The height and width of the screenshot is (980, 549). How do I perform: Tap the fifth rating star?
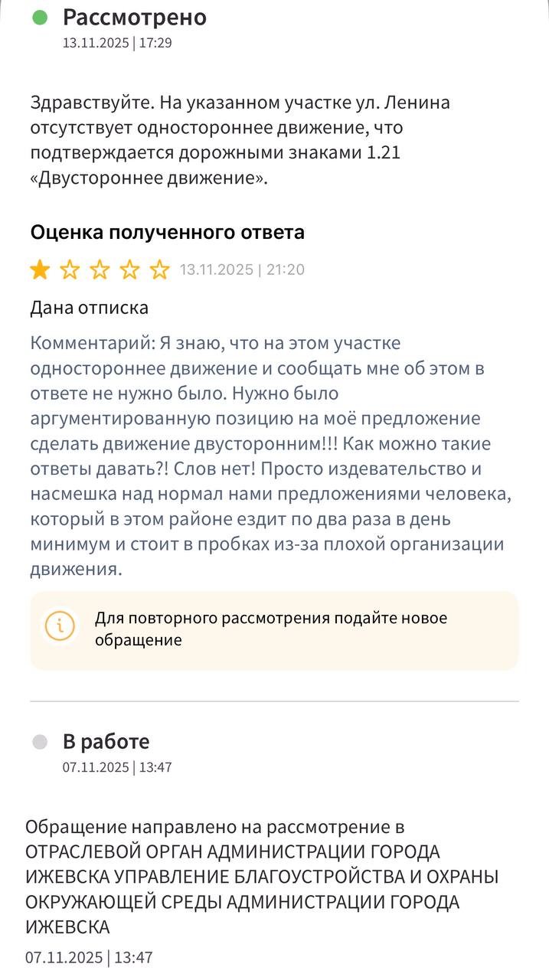(x=159, y=269)
